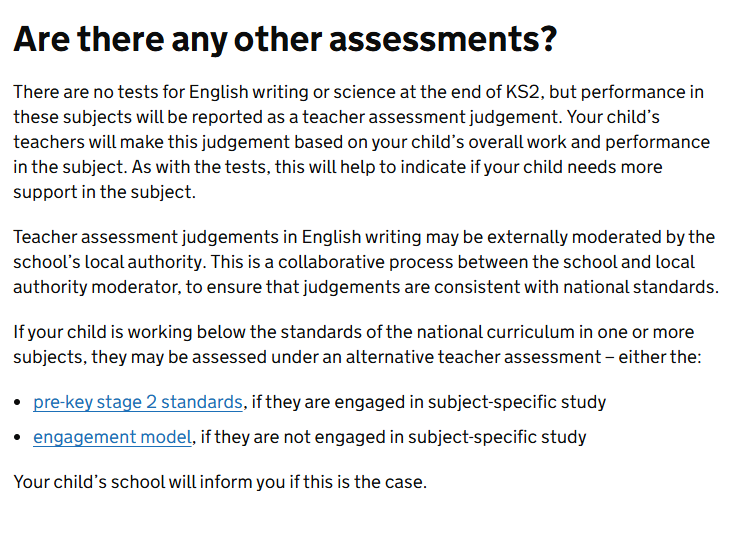Open the pre-key stage 2 standards link
755x533 pixels.
[138, 402]
